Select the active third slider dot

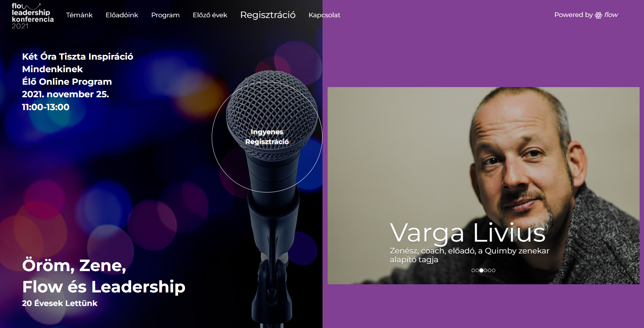click(x=481, y=270)
